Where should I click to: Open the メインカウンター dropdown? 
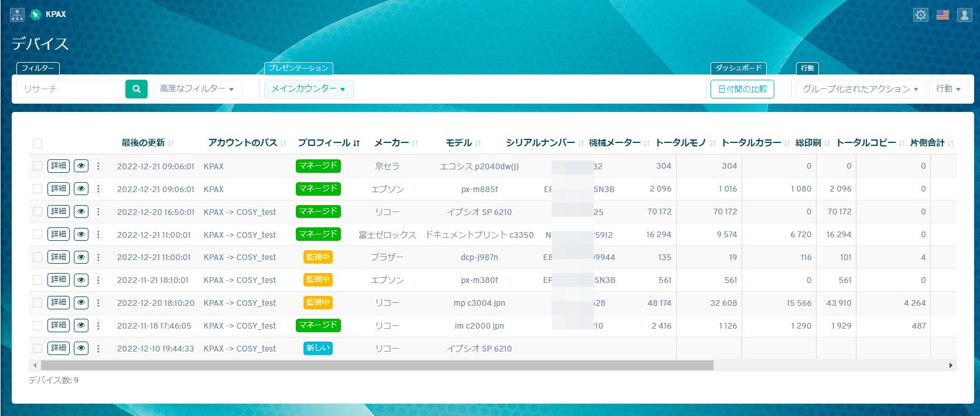pyautogui.click(x=309, y=89)
